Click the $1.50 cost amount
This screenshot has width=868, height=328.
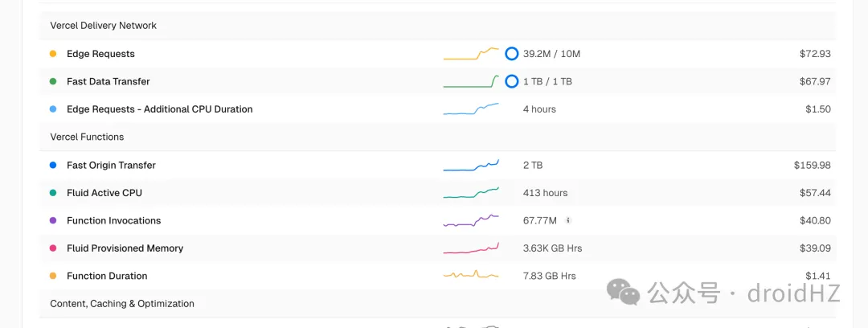(818, 109)
